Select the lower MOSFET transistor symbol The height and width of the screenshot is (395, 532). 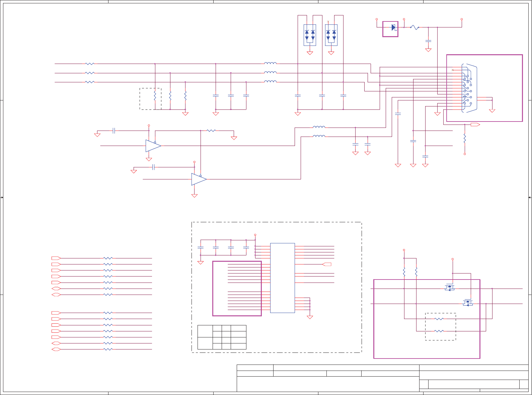pyautogui.click(x=468, y=303)
